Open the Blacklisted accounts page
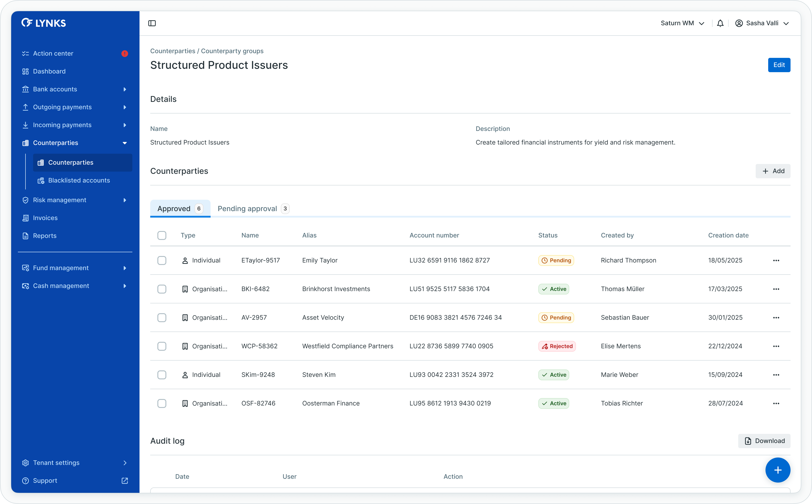 [79, 180]
